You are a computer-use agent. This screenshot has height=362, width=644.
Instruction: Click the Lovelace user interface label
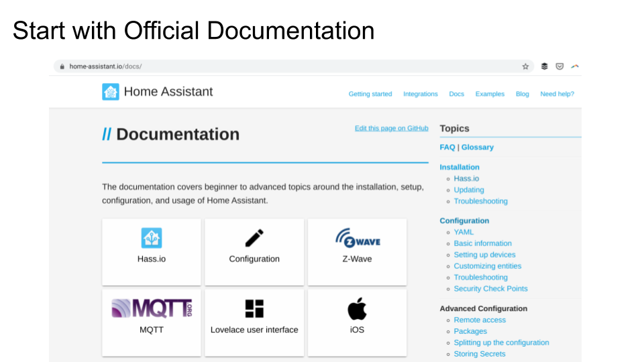[254, 330]
